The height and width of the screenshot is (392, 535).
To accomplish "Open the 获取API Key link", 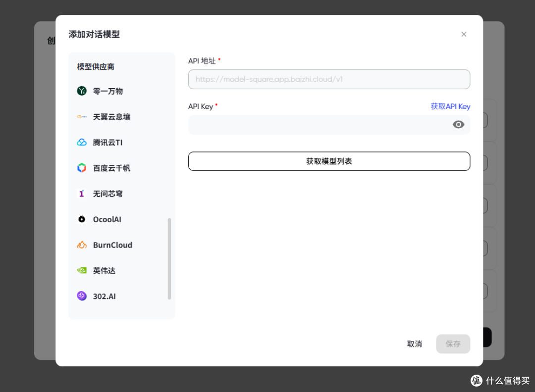I will tap(450, 106).
